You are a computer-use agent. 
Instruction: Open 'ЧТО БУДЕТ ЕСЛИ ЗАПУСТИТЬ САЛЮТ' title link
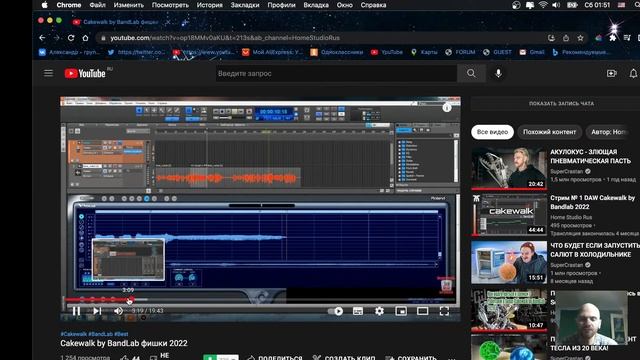[x=595, y=250]
